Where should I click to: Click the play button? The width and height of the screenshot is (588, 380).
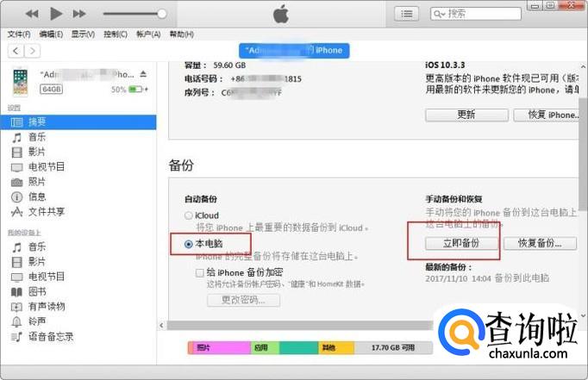point(56,14)
